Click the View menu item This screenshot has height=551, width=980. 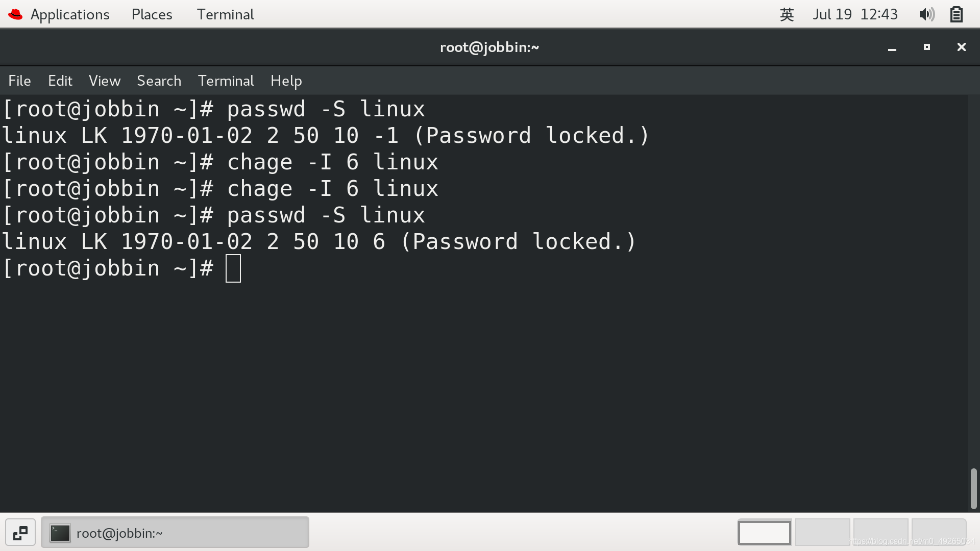click(104, 81)
